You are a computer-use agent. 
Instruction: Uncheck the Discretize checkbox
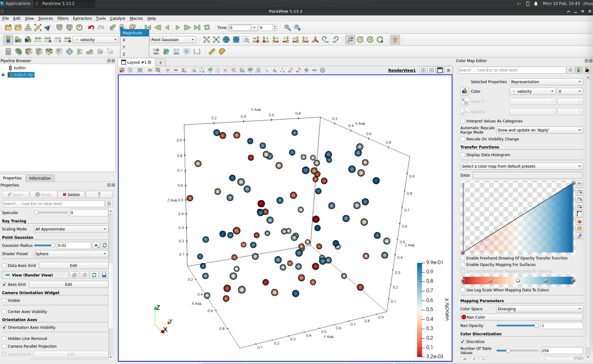[463, 342]
